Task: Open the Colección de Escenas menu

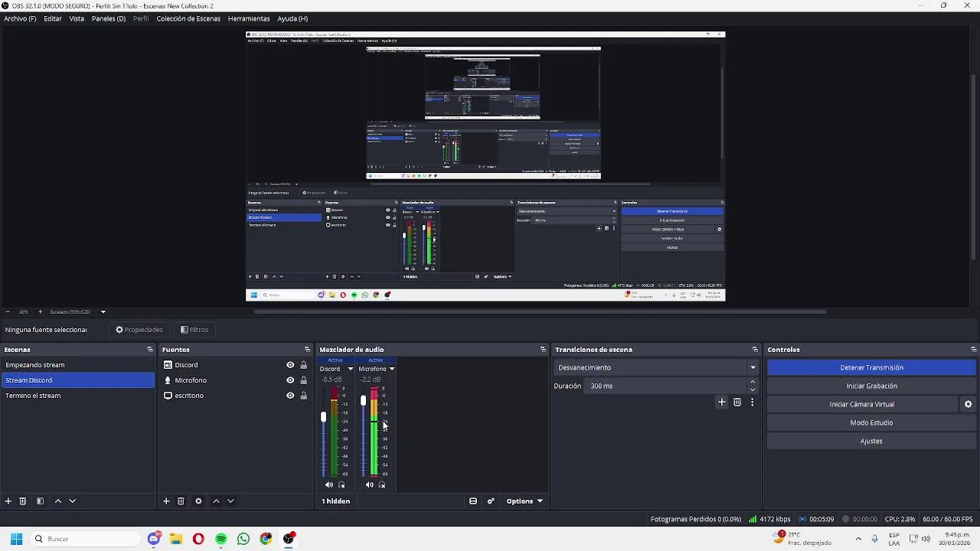Action: (x=188, y=18)
